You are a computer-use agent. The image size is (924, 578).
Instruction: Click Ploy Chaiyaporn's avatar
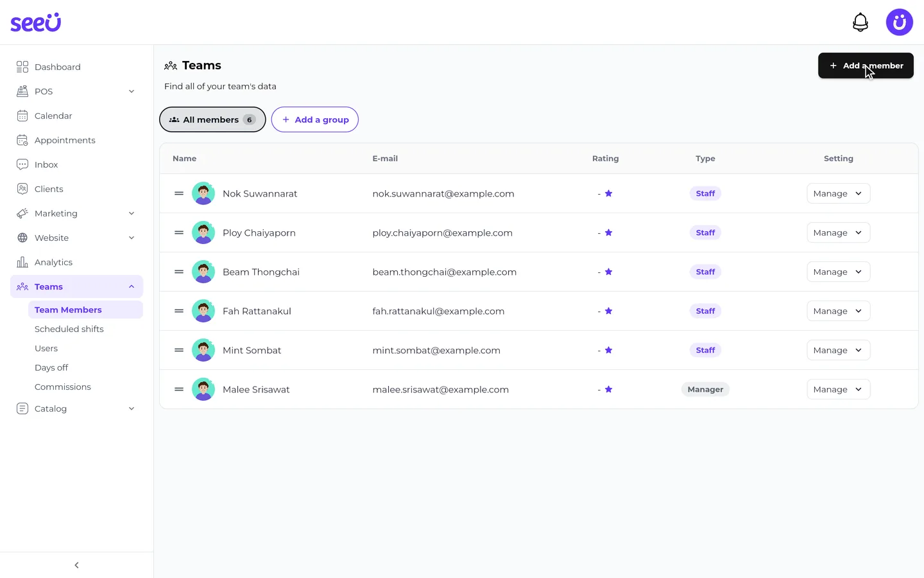click(x=203, y=232)
